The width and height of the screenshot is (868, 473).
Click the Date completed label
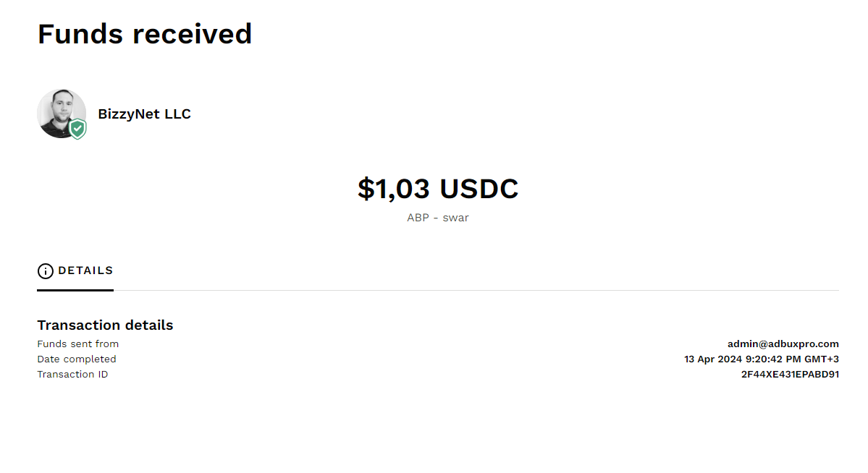point(77,359)
